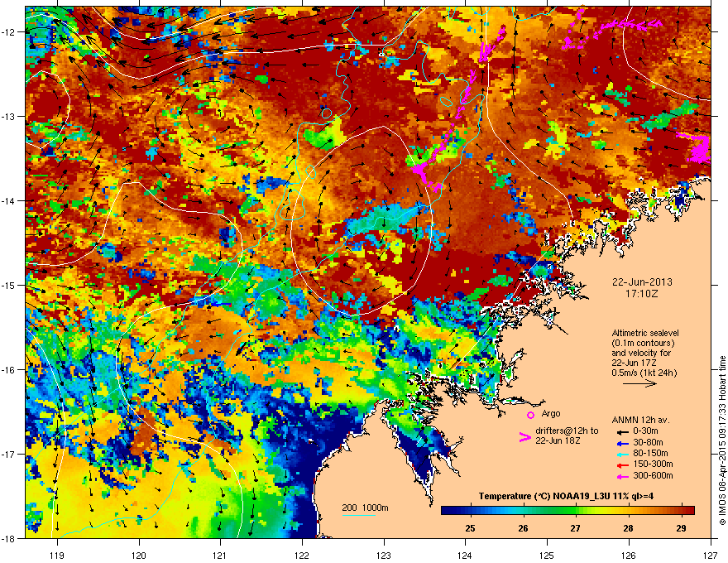Click the '-17' latitude axis label
728x563 pixels.
coord(9,454)
